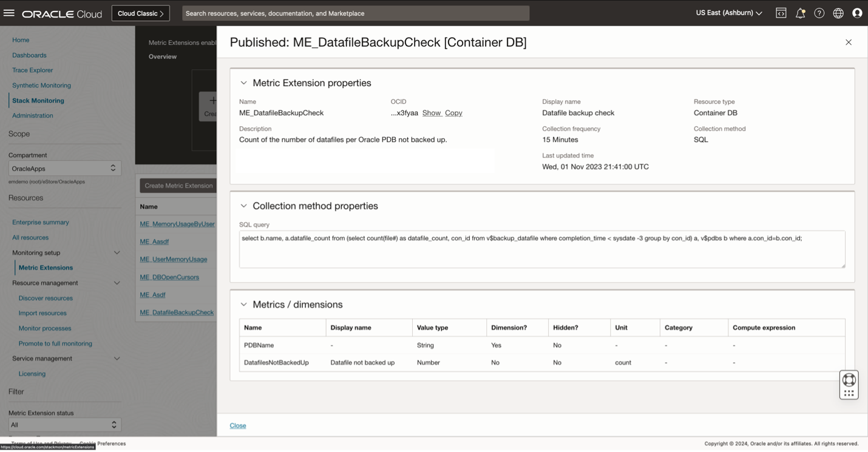
Task: Open the US East (Ashburn) region dropdown
Action: [x=728, y=13]
